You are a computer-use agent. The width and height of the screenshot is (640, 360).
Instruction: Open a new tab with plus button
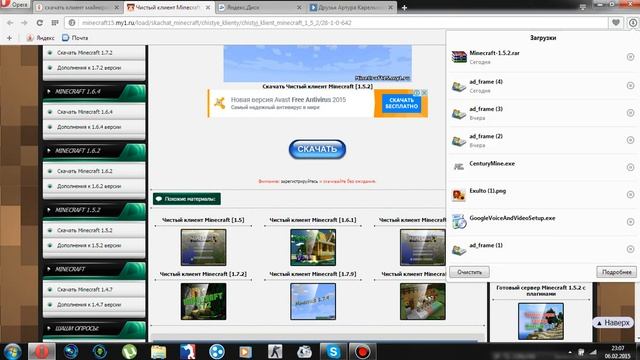pos(404,7)
